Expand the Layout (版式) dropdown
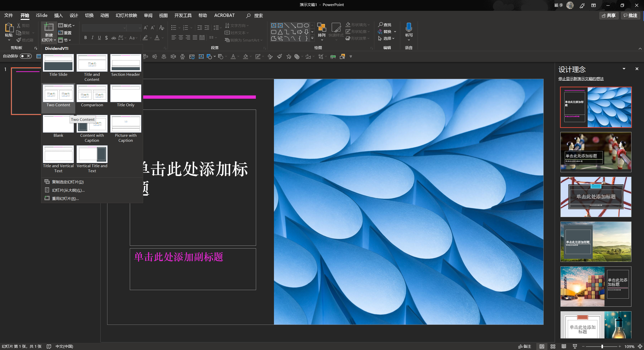Image resolution: width=644 pixels, height=350 pixels. tap(67, 25)
